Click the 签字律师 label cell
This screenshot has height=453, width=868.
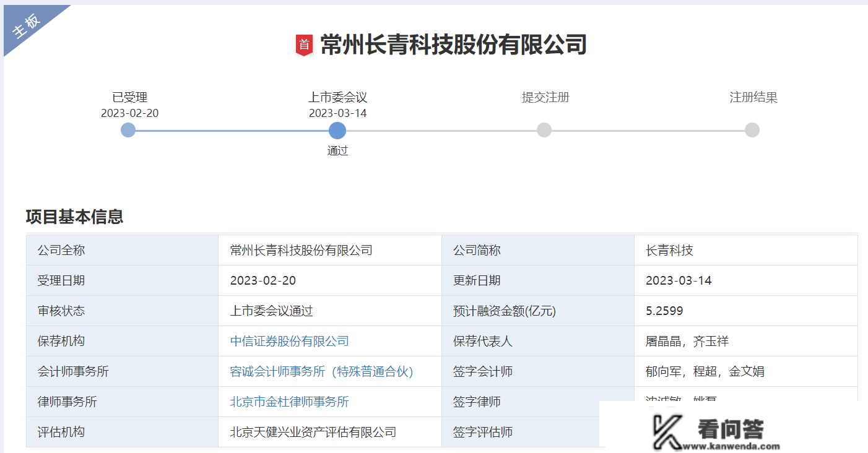pos(538,402)
